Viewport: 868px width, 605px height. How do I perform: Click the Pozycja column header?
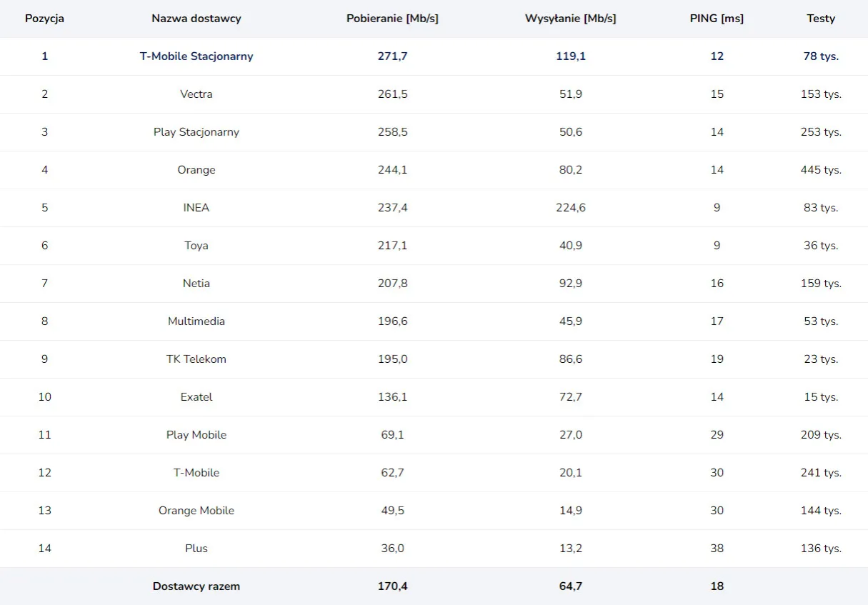[x=44, y=19]
